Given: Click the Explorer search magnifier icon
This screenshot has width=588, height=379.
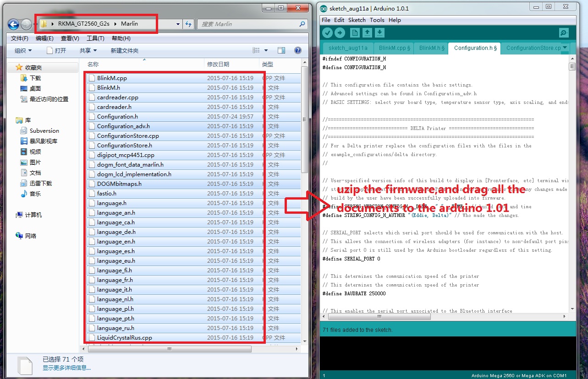Looking at the screenshot, I should pos(302,24).
